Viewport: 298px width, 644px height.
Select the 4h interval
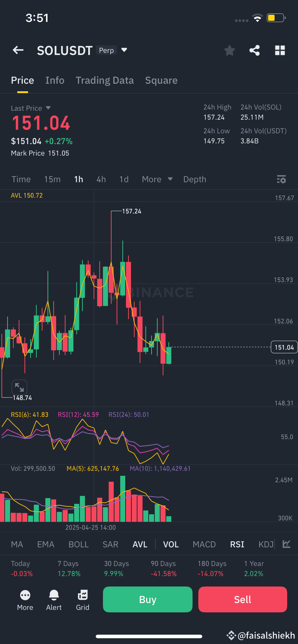[101, 179]
